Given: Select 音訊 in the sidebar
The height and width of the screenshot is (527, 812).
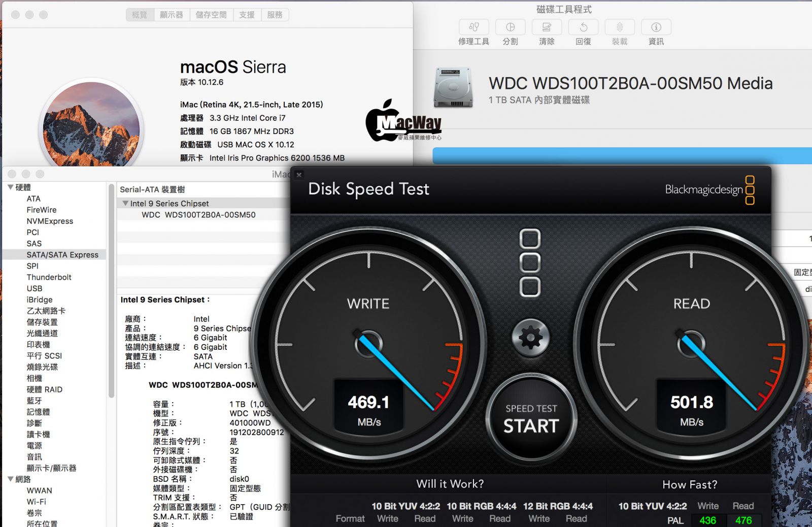Looking at the screenshot, I should point(35,456).
